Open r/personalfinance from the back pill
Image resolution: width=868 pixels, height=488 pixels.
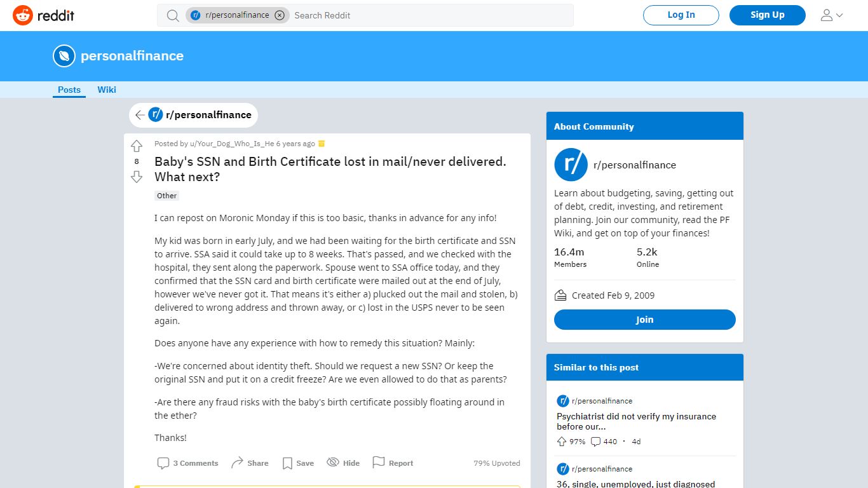(200, 115)
